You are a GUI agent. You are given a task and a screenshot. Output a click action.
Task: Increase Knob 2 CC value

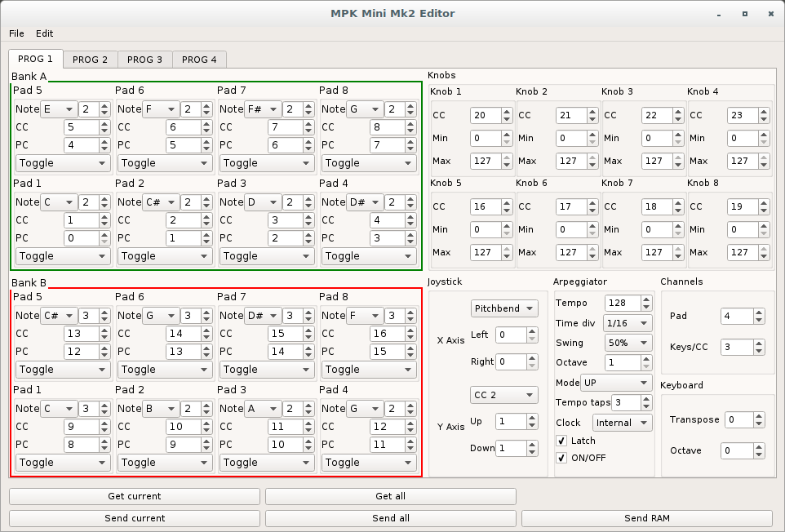click(x=592, y=112)
